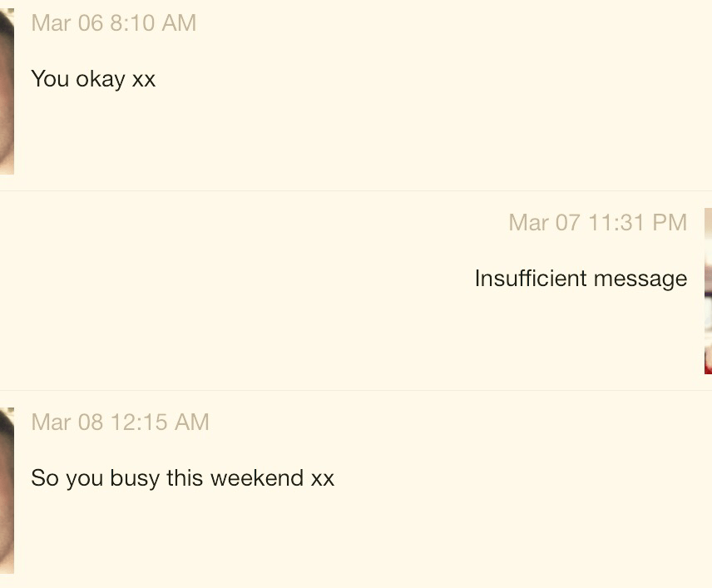
Task: Tap the "12:15 AM" time label
Action: pyautogui.click(x=160, y=422)
